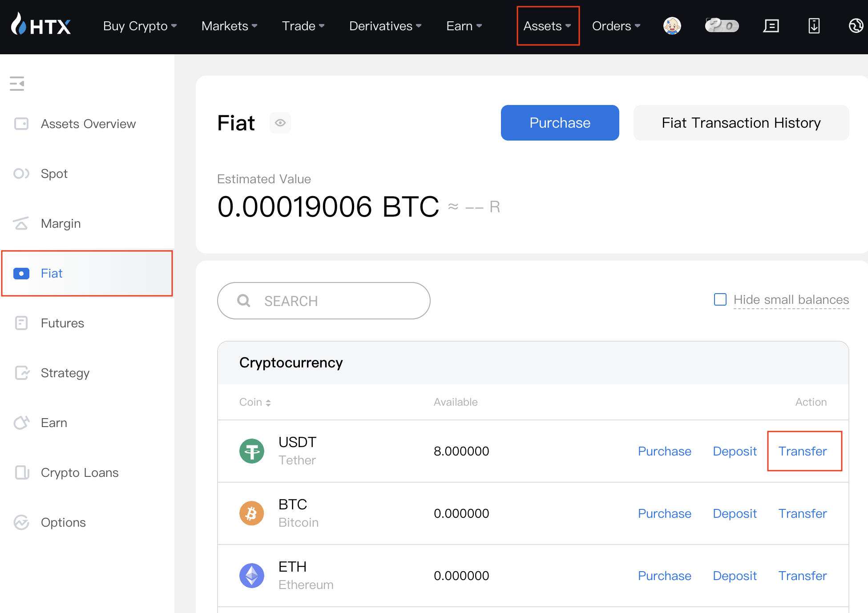Click Purchase link for ETH
868x613 pixels.
pyautogui.click(x=664, y=576)
